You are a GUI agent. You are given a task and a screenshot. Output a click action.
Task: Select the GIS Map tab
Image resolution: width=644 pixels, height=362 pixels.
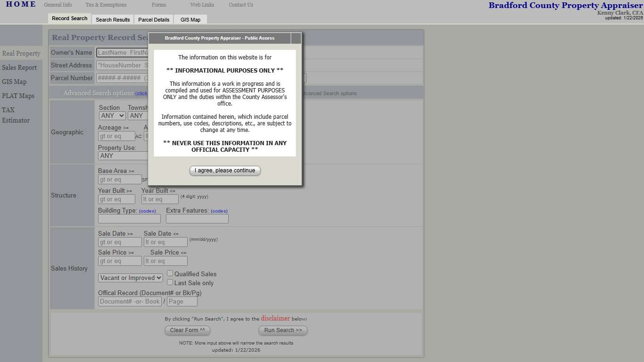coord(190,20)
